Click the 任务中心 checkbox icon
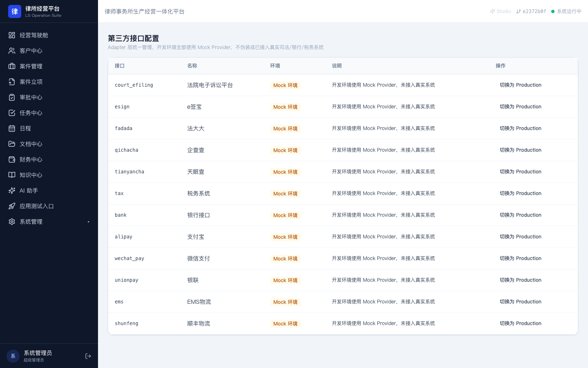 (x=12, y=113)
